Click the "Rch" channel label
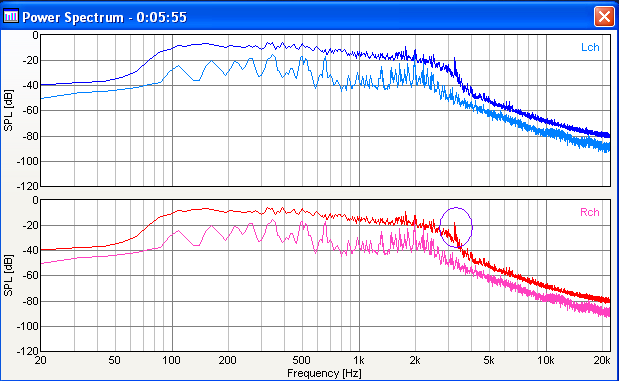 pyautogui.click(x=589, y=212)
